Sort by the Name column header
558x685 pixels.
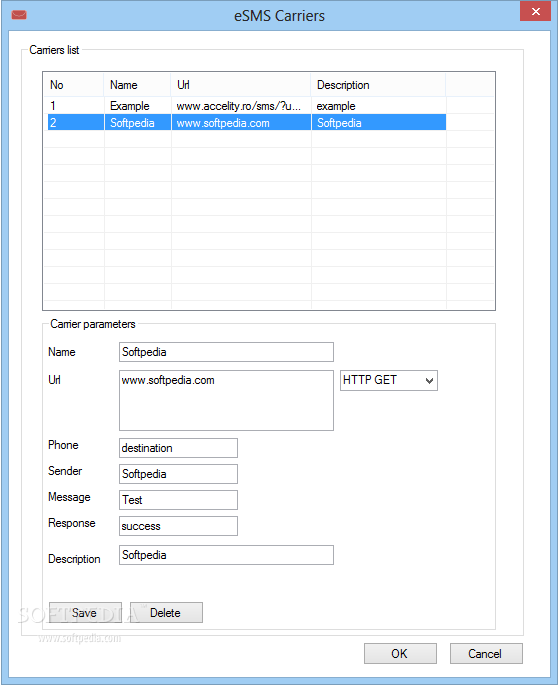point(137,85)
